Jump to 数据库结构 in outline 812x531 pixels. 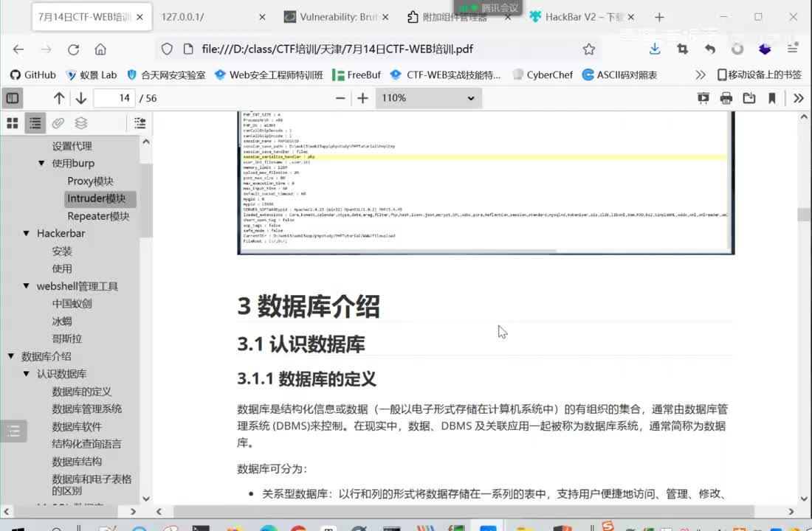click(77, 461)
